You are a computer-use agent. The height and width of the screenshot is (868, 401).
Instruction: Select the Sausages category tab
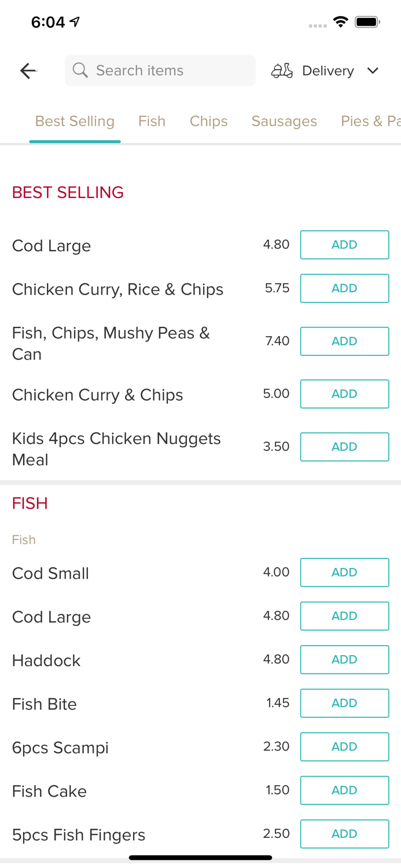click(x=284, y=121)
